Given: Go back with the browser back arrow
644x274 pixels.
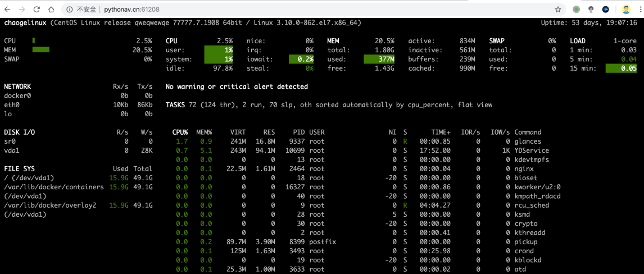Looking at the screenshot, I should (7, 9).
